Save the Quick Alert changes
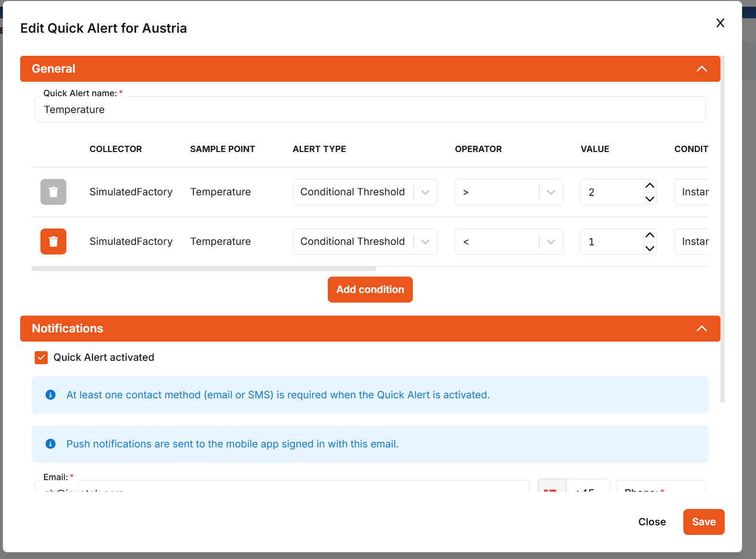Screen dimensions: 756x559 click(x=704, y=522)
